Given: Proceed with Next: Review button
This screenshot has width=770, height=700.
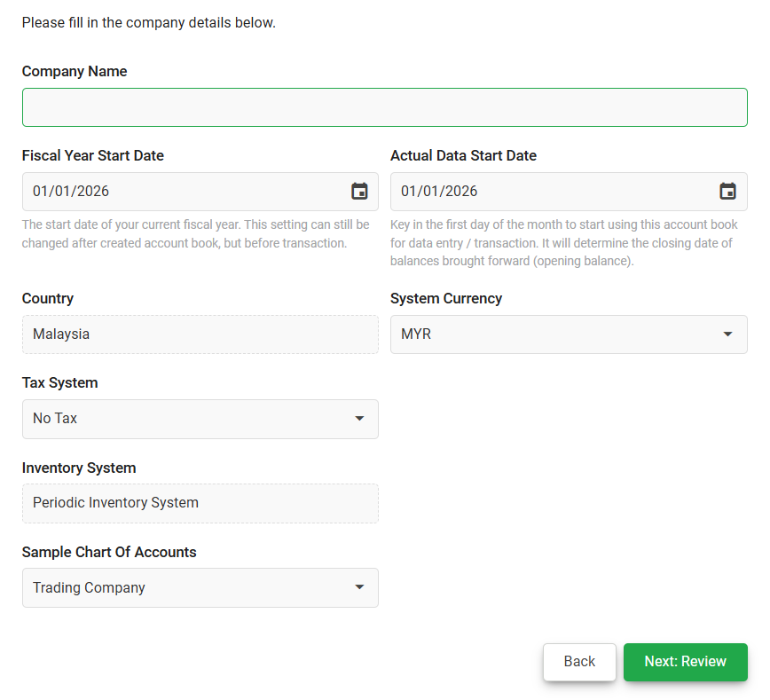Looking at the screenshot, I should (x=685, y=662).
